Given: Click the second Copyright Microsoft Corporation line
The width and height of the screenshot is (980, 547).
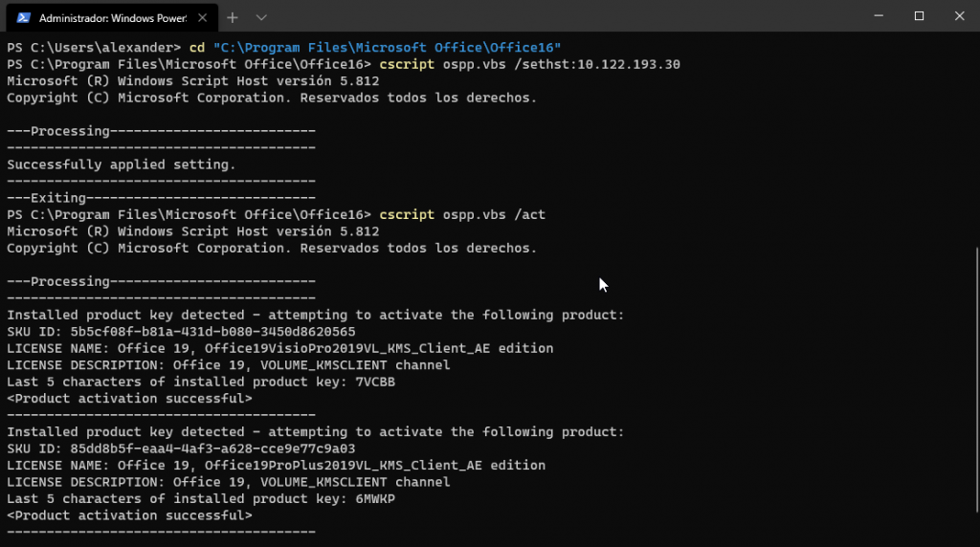Looking at the screenshot, I should [272, 248].
